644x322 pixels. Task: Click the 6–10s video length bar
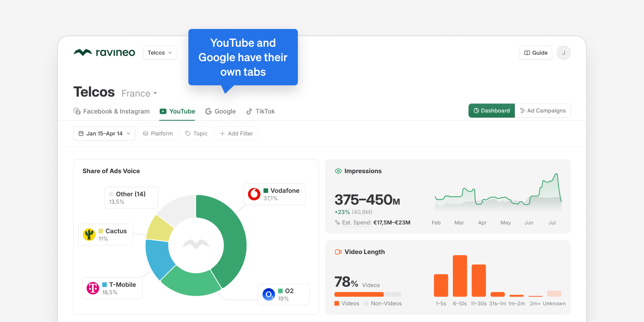(x=460, y=276)
